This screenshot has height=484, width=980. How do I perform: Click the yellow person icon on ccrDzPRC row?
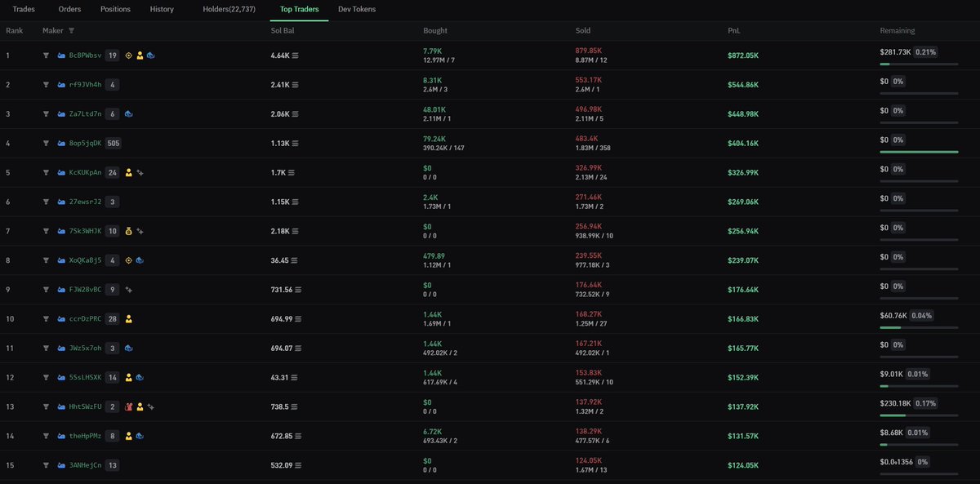(x=129, y=319)
